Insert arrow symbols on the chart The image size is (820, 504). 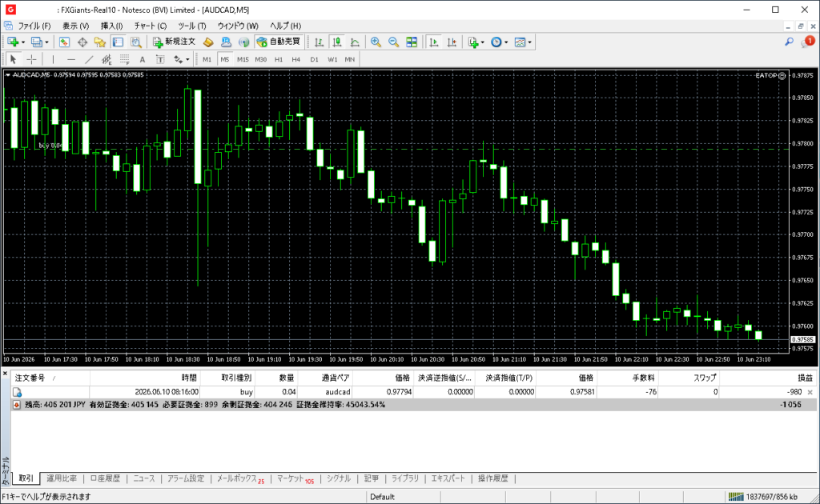click(x=179, y=59)
